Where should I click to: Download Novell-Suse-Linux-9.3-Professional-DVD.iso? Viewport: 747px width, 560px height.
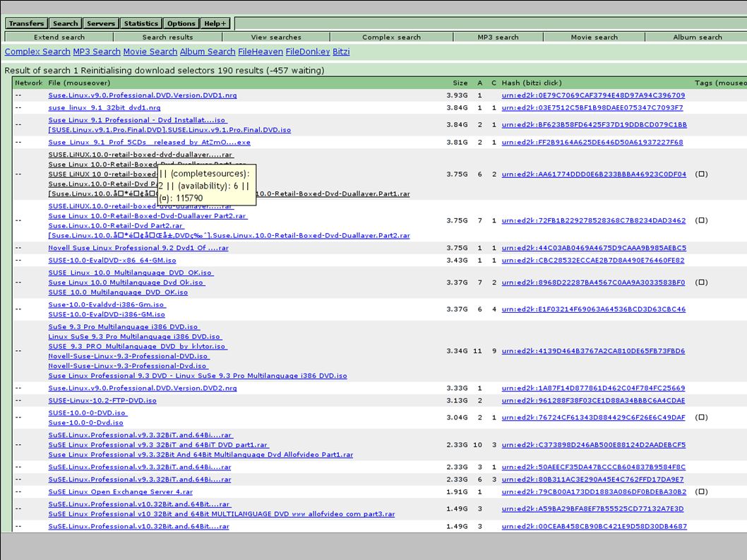point(129,356)
